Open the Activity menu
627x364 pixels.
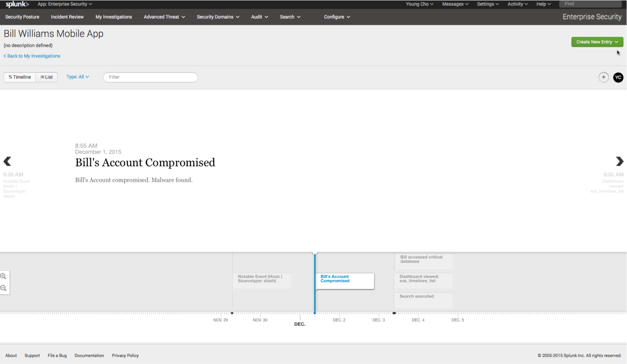pos(517,4)
